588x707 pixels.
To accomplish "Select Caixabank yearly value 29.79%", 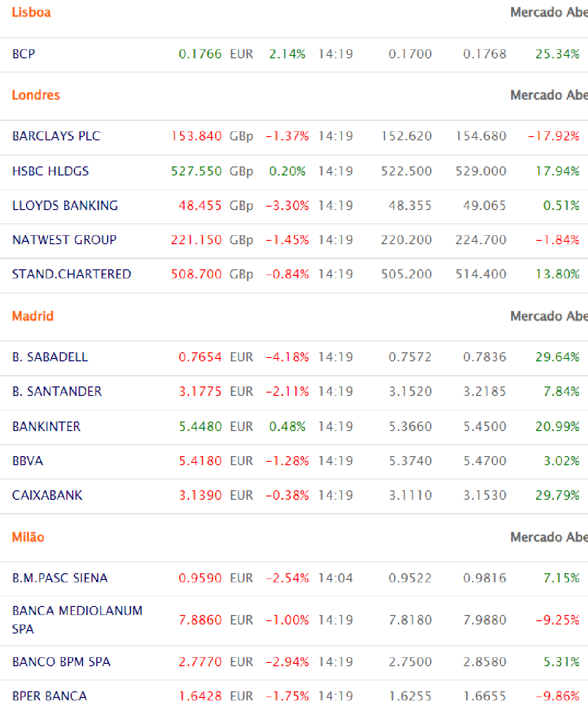I will tap(557, 496).
